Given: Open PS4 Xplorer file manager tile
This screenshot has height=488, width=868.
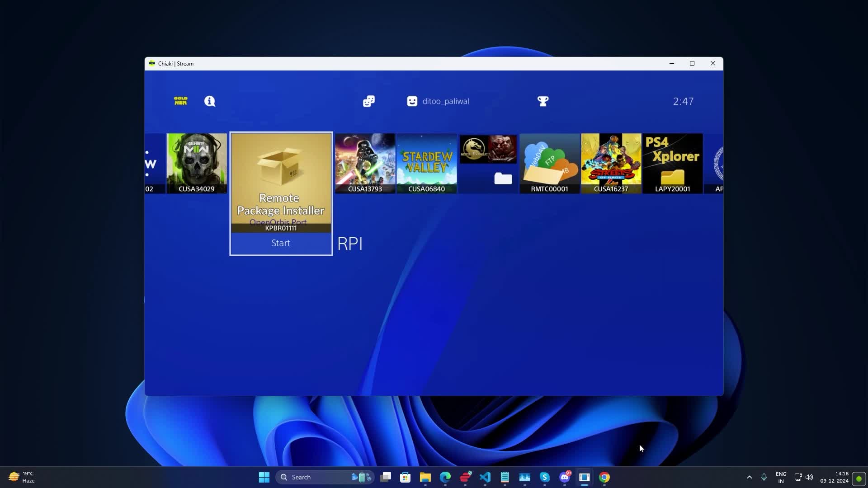Looking at the screenshot, I should point(672,164).
